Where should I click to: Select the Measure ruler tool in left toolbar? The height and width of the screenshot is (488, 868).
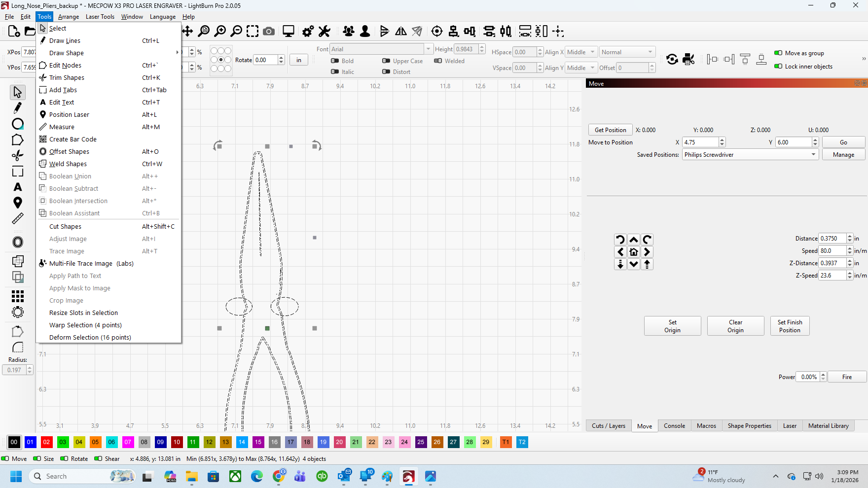pyautogui.click(x=17, y=218)
